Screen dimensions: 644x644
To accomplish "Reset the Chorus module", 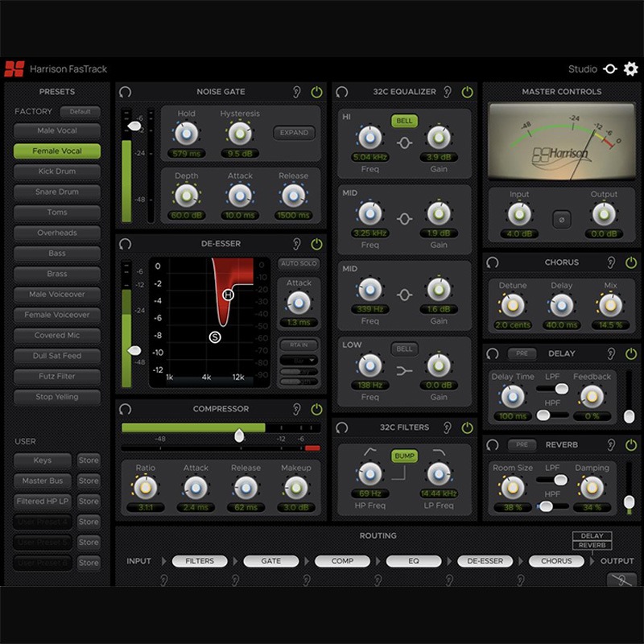I will click(x=493, y=262).
